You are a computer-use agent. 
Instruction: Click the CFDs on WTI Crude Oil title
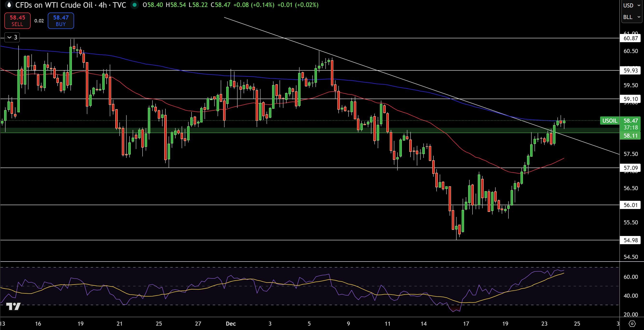(54, 5)
